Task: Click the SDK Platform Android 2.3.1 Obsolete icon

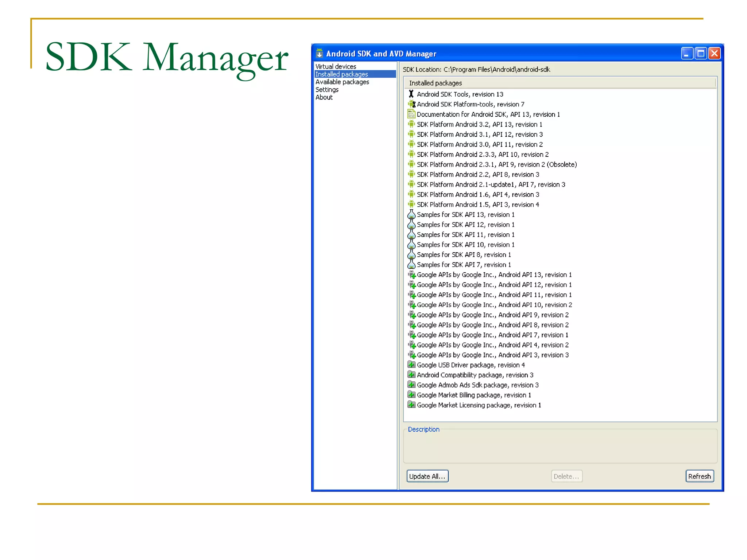Action: (411, 164)
